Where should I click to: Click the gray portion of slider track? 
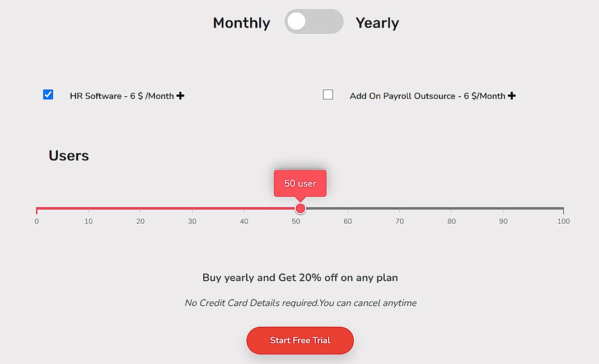tap(437, 208)
